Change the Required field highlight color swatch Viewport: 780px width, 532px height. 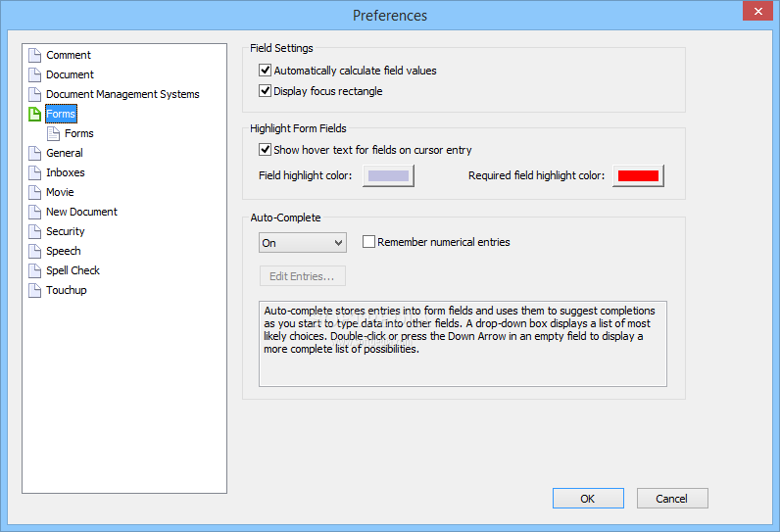[x=638, y=176]
